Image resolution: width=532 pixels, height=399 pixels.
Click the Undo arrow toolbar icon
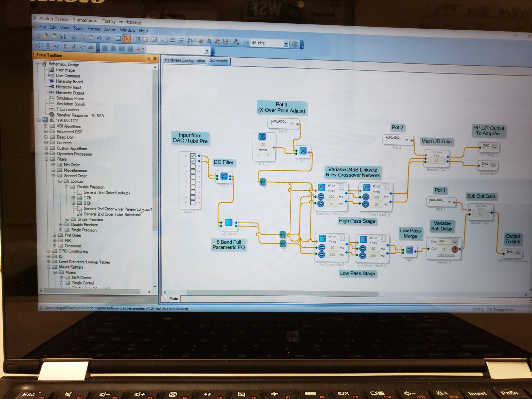(x=99, y=38)
